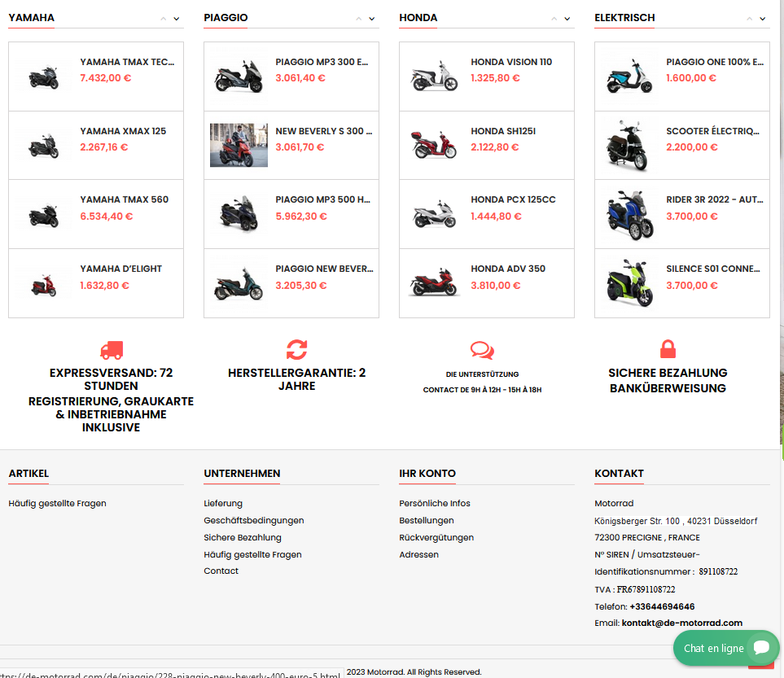Open the Yamaha TMAX Tech scooter thumbnail
This screenshot has height=678, width=784.
(x=43, y=77)
